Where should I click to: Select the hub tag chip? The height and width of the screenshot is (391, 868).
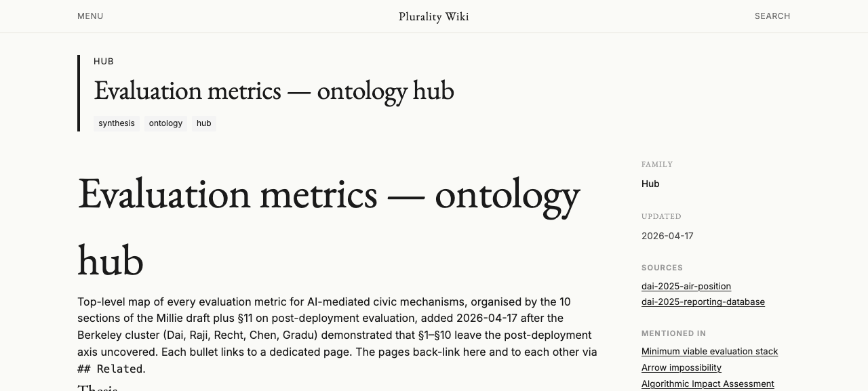(x=204, y=123)
